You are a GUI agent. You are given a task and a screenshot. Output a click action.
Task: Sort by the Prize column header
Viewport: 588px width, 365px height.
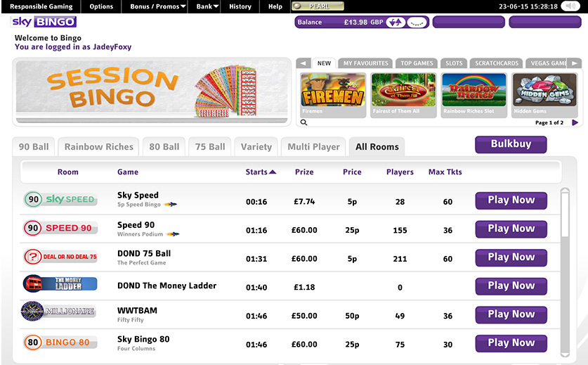304,172
